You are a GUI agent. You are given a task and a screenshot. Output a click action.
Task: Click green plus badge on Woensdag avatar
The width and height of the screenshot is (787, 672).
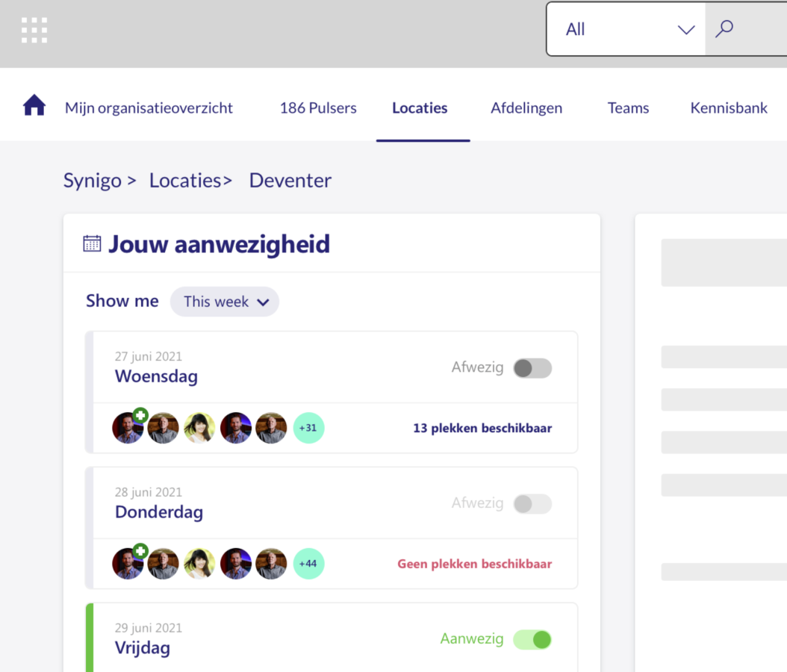(140, 415)
